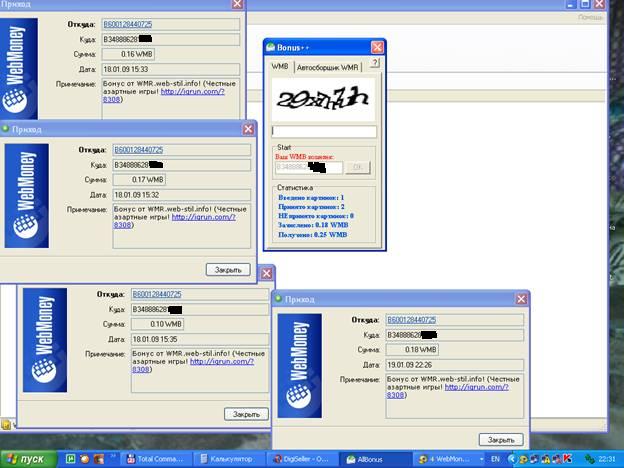Follow igrun.com link in the 0.18 WMB note

pyautogui.click(x=477, y=387)
